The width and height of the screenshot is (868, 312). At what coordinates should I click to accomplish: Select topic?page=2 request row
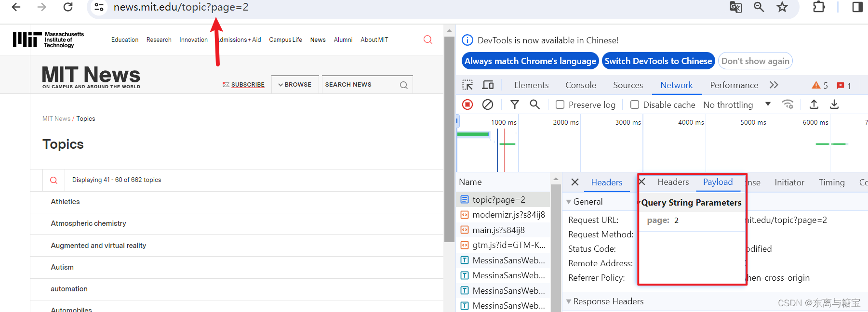(503, 200)
